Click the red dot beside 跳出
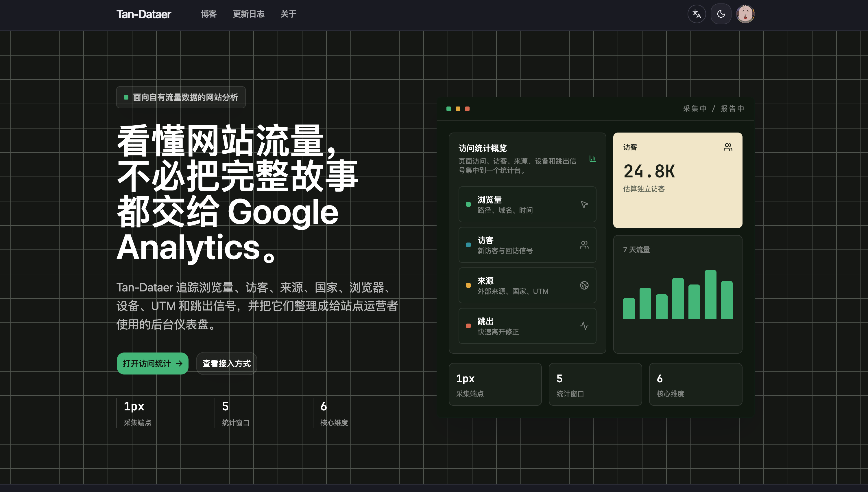The height and width of the screenshot is (492, 868). pos(468,326)
